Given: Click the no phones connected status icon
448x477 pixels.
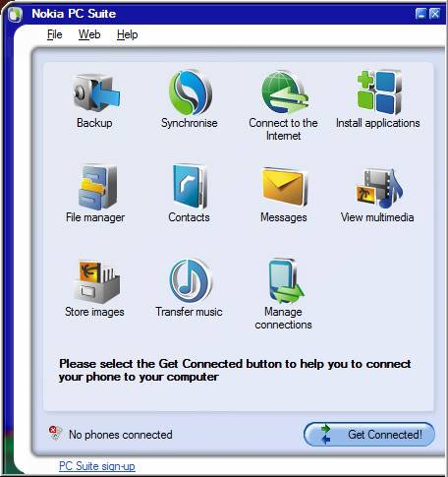Looking at the screenshot, I should pyautogui.click(x=55, y=433).
